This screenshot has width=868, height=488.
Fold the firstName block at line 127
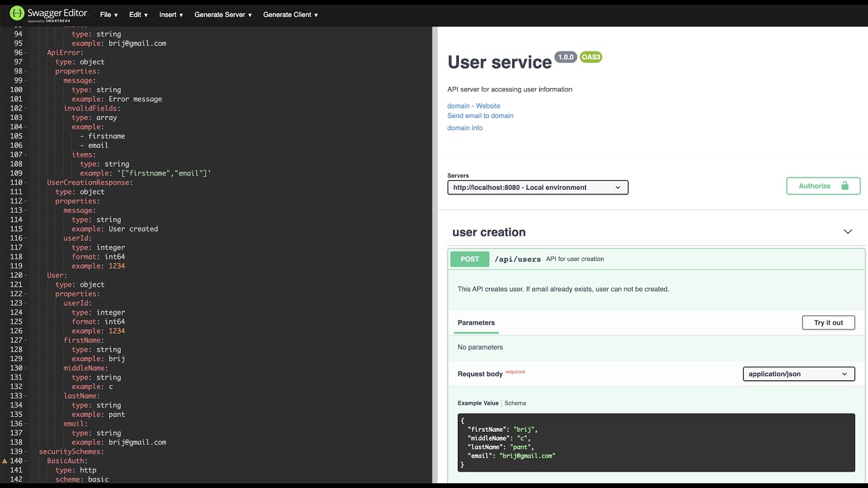coord(25,340)
